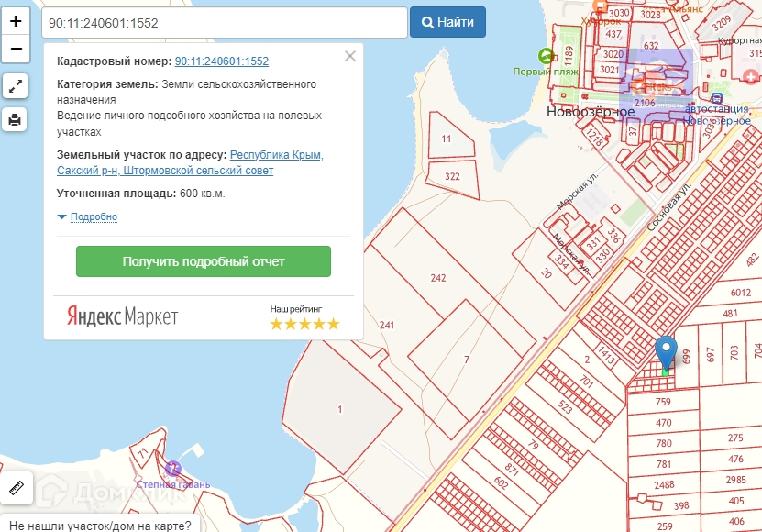This screenshot has height=532, width=762.
Task: Select land parcel 759 on map
Action: [663, 402]
